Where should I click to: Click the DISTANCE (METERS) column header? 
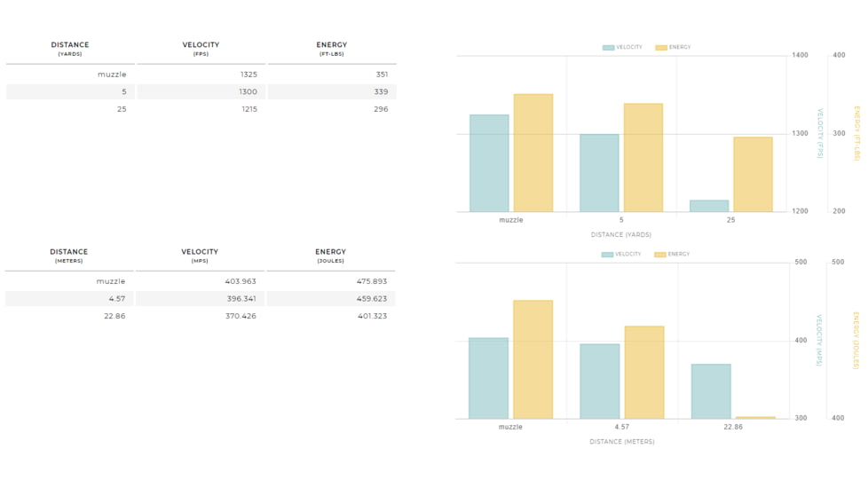click(68, 256)
